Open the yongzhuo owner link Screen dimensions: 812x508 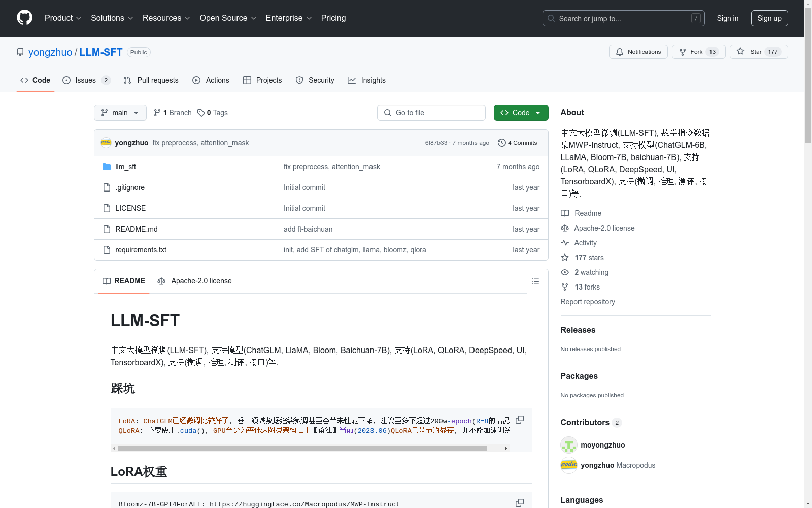tap(50, 52)
